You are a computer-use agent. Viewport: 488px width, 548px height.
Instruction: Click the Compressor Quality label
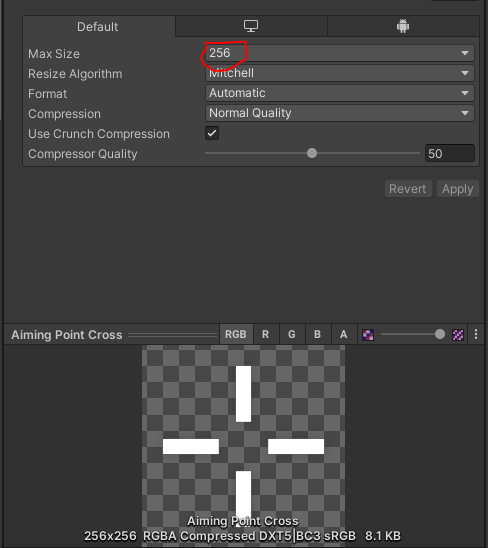tap(83, 154)
